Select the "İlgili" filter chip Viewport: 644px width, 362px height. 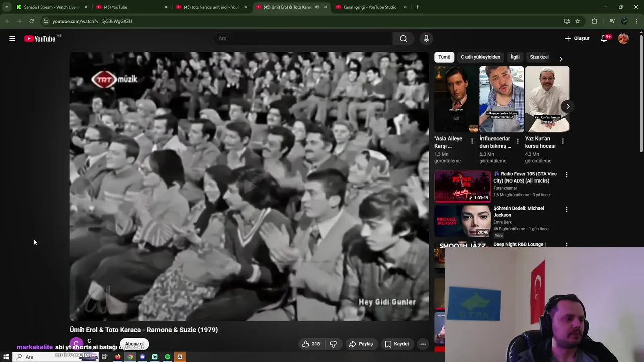pos(515,57)
